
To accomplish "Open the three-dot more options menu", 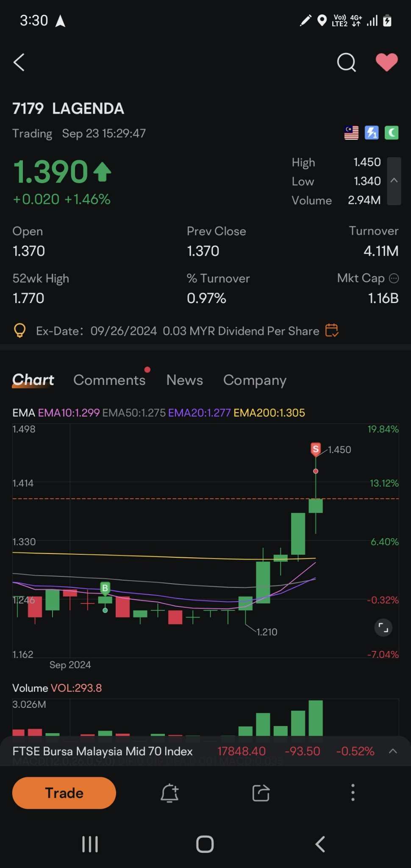I will pos(353,793).
